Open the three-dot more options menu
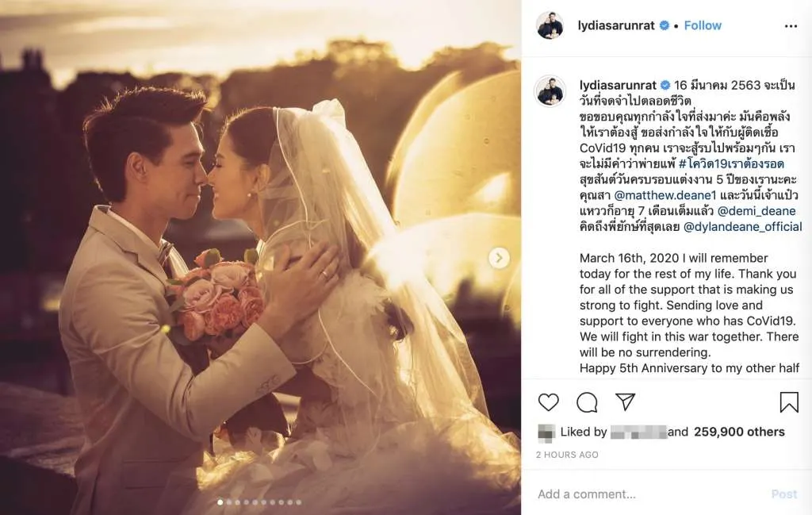The height and width of the screenshot is (515, 812). click(x=791, y=26)
